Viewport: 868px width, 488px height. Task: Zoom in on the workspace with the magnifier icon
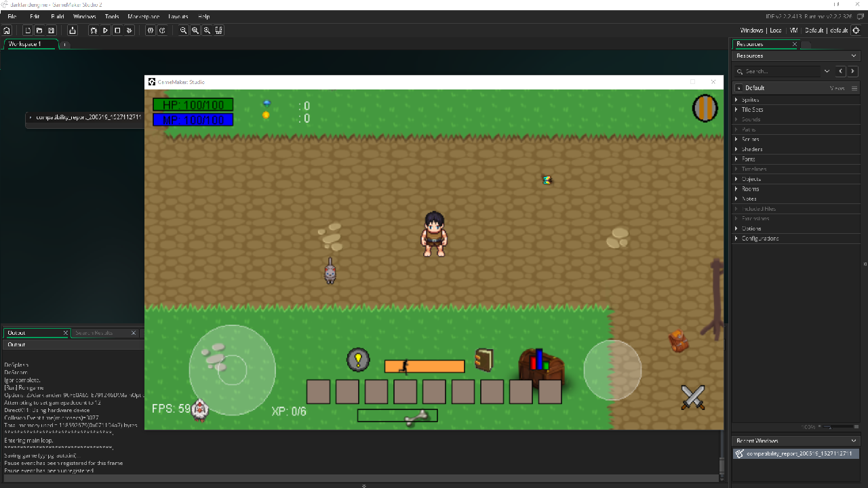206,30
